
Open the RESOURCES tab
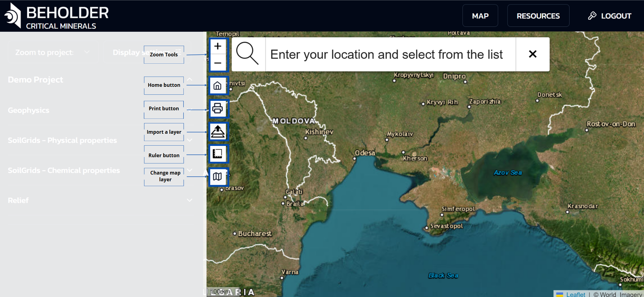538,16
